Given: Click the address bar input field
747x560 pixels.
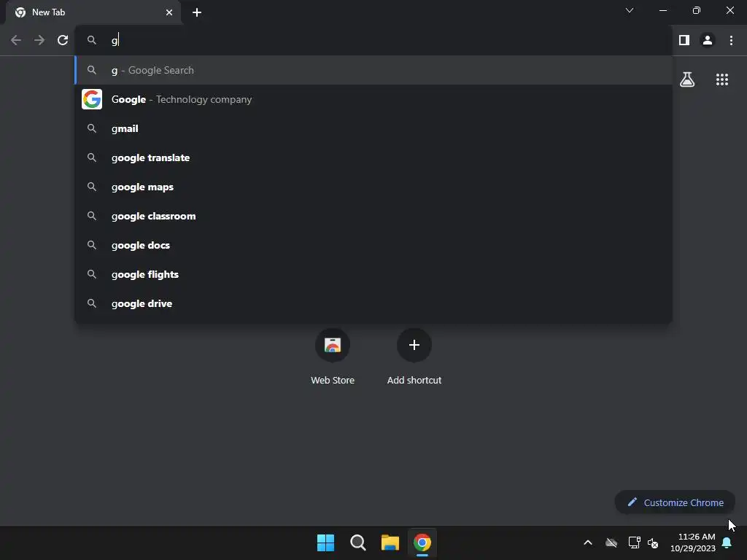Looking at the screenshot, I should click(374, 41).
